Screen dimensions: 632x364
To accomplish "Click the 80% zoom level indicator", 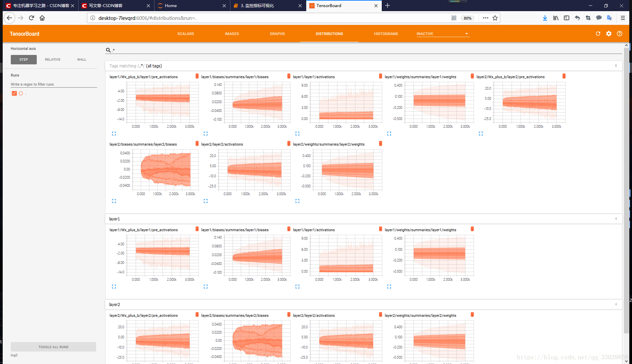I will (467, 18).
